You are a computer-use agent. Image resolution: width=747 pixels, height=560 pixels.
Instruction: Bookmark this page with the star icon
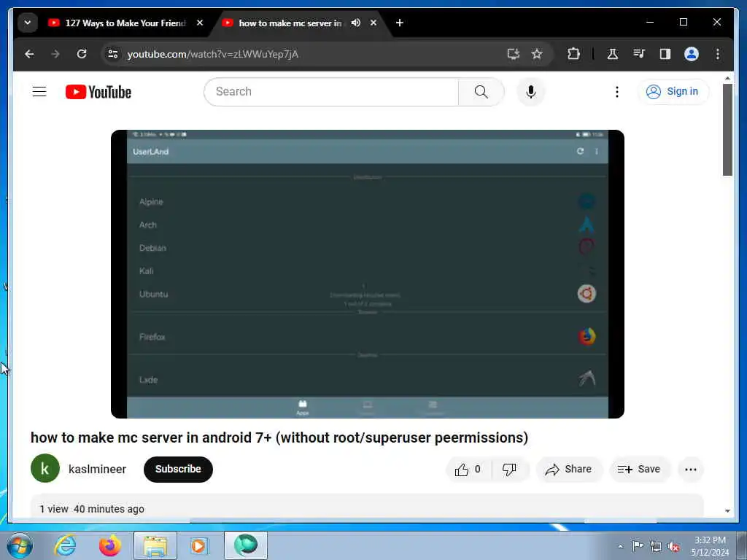[x=537, y=54]
